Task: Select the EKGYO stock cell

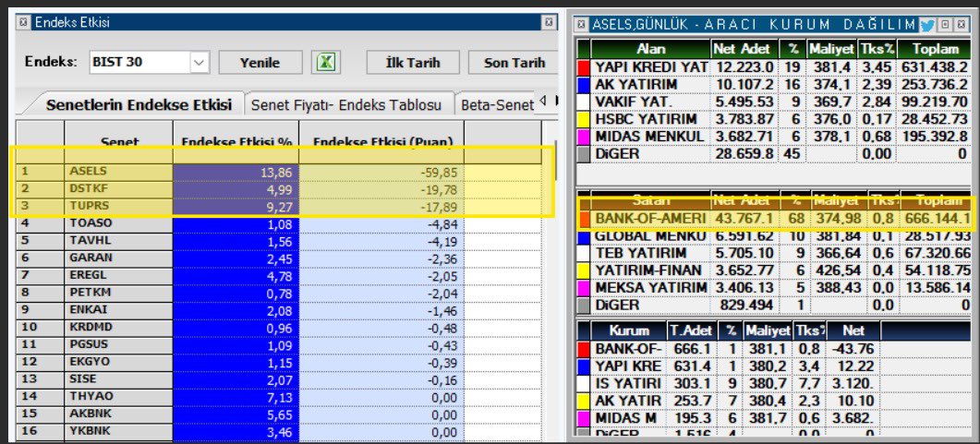Action: click(119, 362)
